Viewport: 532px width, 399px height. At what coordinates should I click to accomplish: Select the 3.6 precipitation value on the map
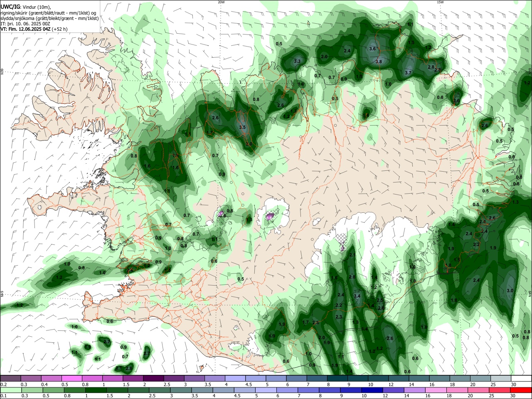[x=372, y=49]
